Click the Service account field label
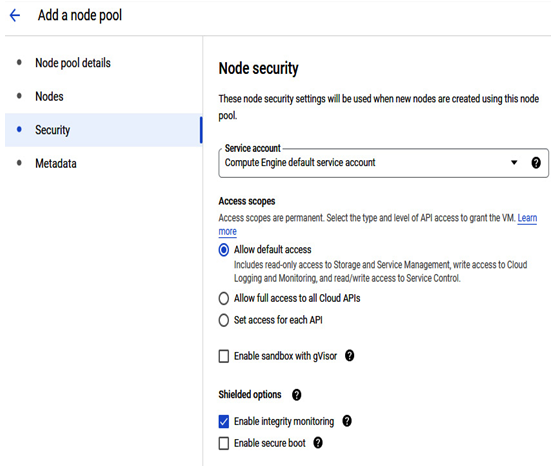558x466 pixels. pyautogui.click(x=253, y=148)
